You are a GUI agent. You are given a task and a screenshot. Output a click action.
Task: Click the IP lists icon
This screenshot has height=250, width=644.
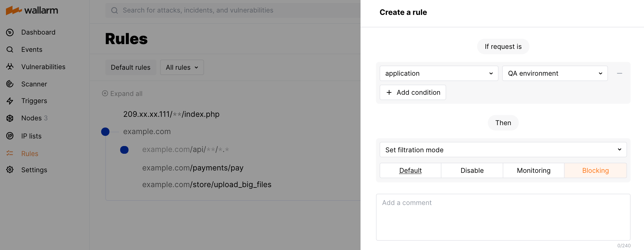(x=10, y=136)
